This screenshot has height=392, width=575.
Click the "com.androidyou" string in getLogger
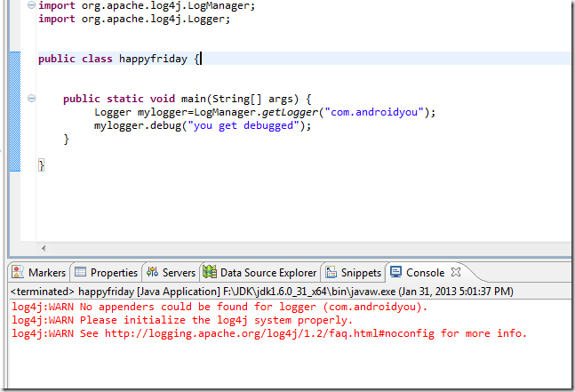coord(374,112)
